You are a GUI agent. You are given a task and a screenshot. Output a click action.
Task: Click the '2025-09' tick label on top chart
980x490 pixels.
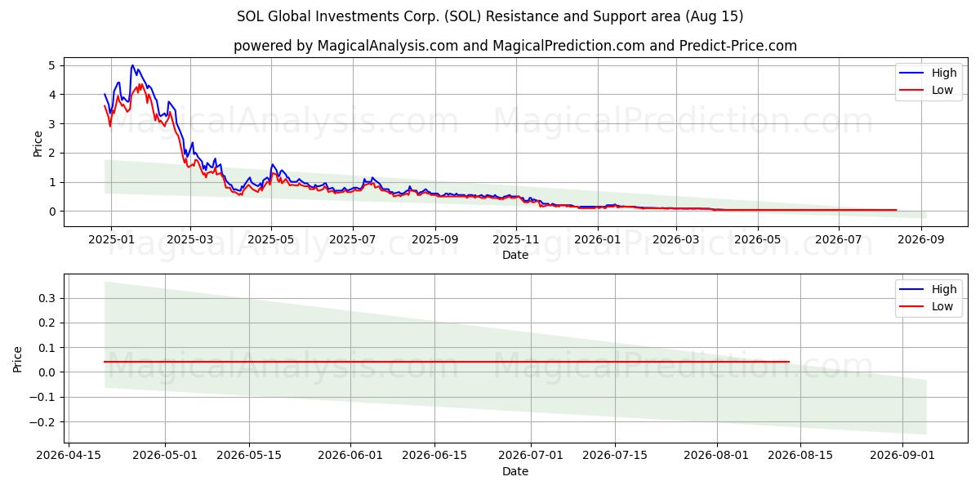point(435,239)
